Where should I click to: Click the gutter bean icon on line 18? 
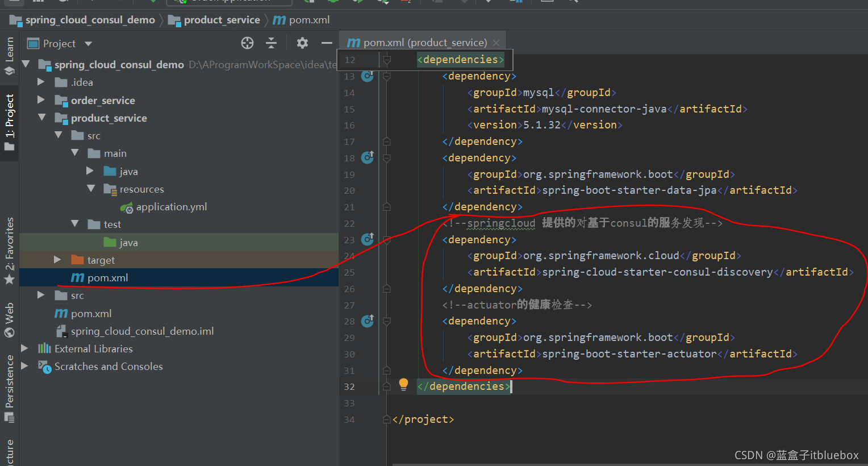point(368,157)
